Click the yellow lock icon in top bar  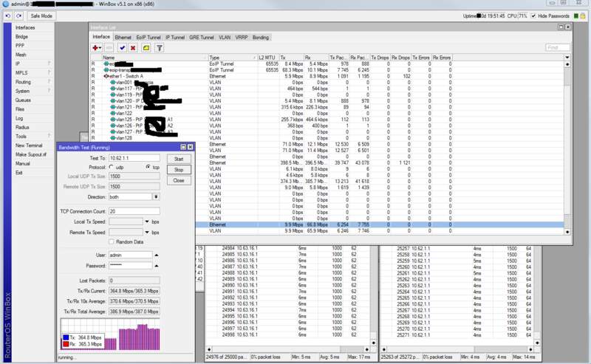pos(583,16)
